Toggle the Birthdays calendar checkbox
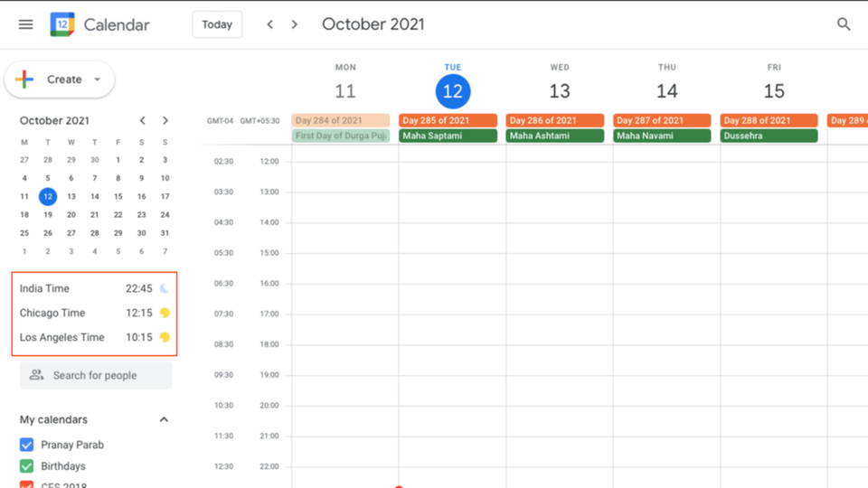Screen dimensions: 868x488 point(26,466)
